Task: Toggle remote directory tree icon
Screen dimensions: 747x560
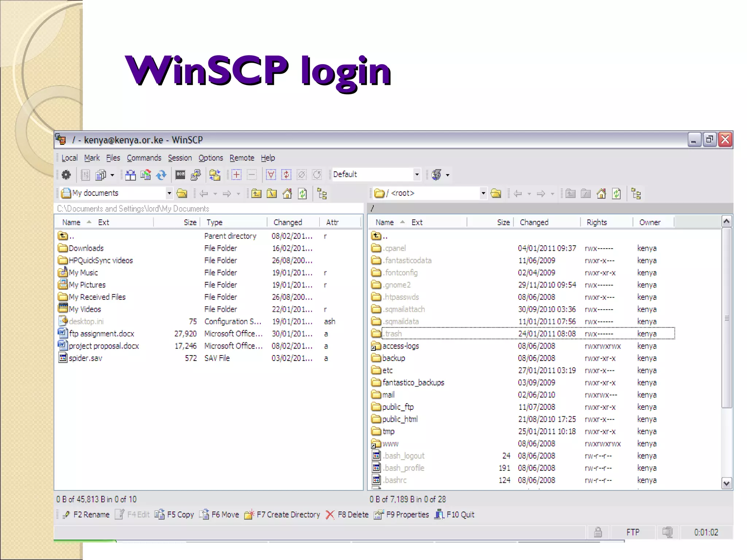Action: [636, 194]
